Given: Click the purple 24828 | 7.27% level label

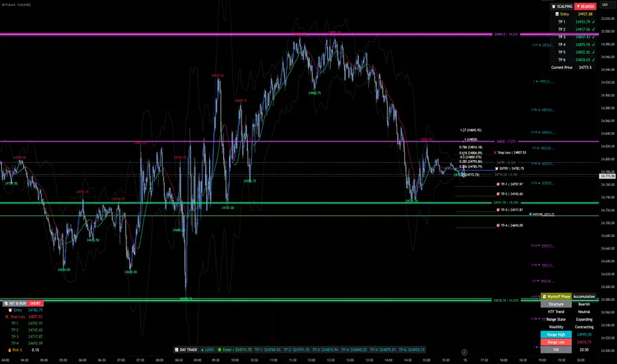Looking at the screenshot, I should click(x=506, y=141).
